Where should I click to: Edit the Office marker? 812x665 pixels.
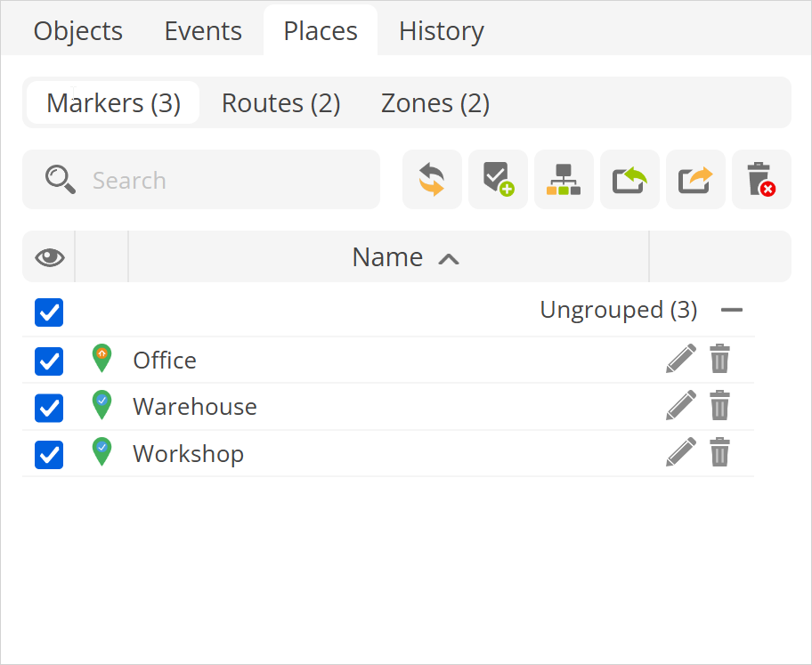pyautogui.click(x=680, y=360)
